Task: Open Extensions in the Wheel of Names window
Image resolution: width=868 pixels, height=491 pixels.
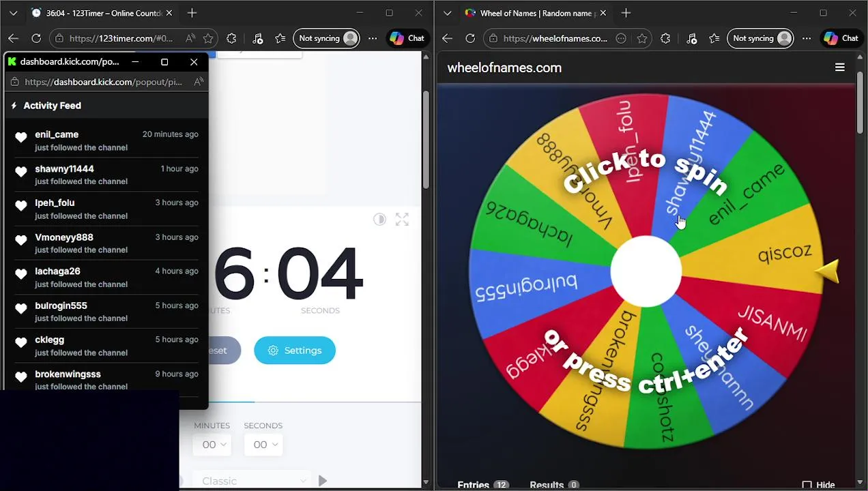Action: point(665,38)
